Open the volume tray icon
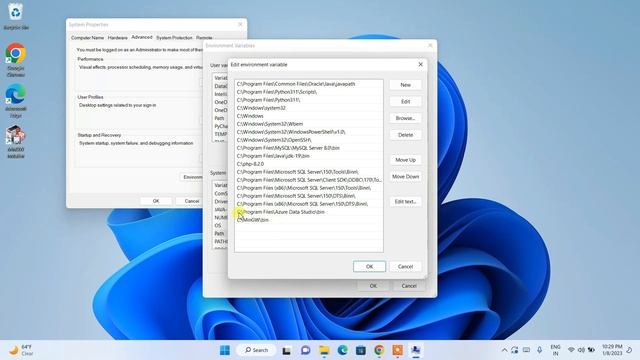 click(581, 350)
